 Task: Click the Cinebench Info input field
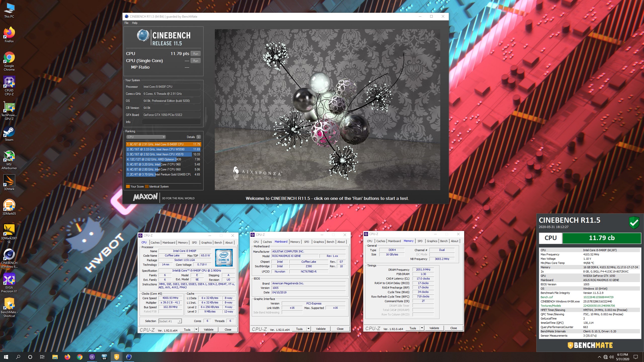click(171, 122)
